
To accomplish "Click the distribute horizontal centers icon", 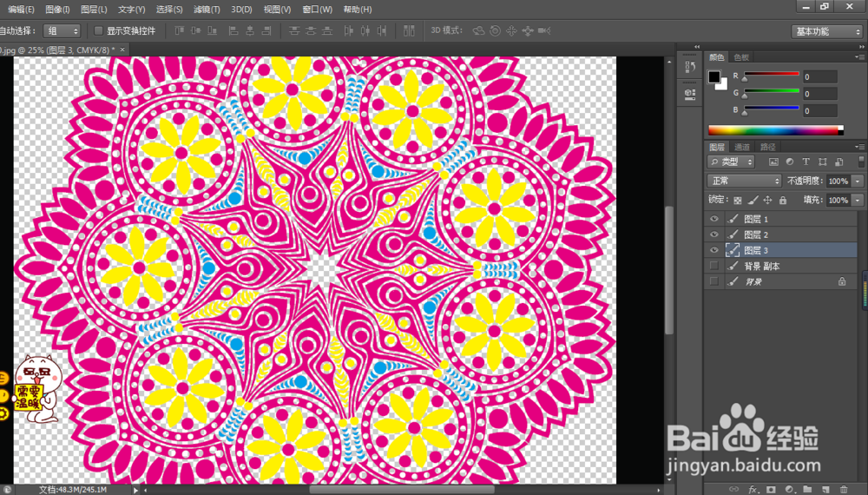I will point(365,31).
